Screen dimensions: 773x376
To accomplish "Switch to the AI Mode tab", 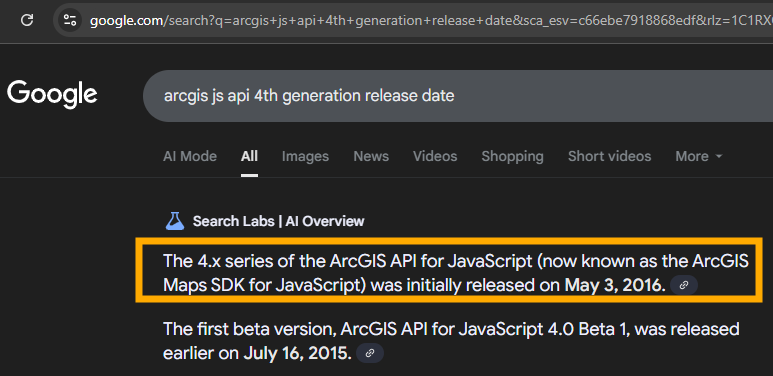I will pyautogui.click(x=190, y=157).
